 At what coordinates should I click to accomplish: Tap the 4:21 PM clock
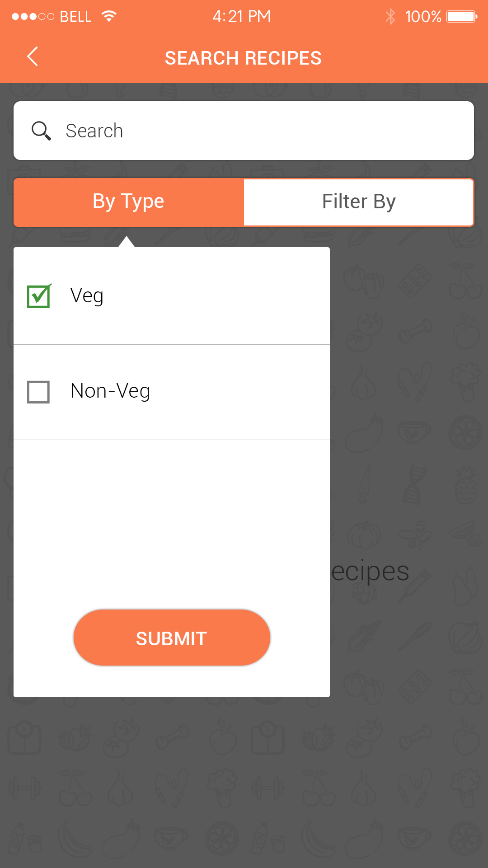[242, 17]
